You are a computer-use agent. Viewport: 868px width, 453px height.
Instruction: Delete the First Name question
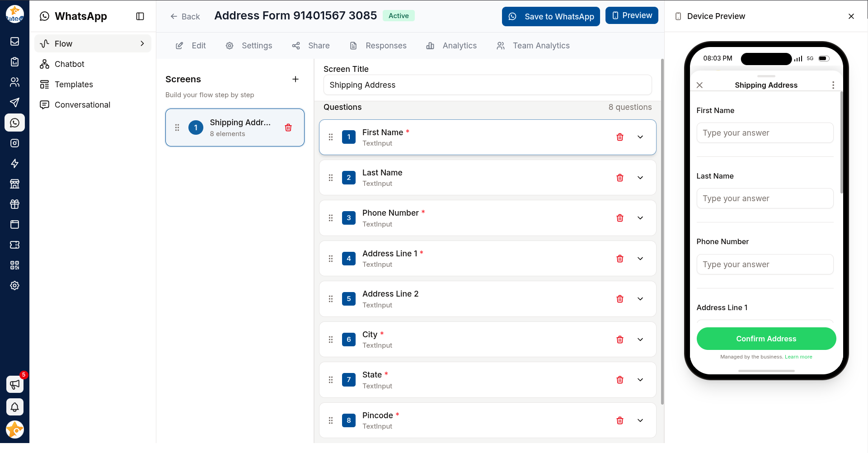pos(620,137)
